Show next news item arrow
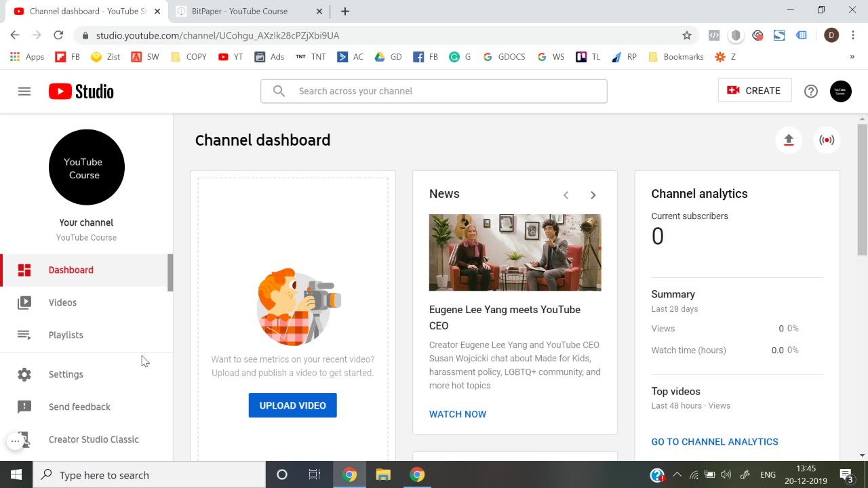This screenshot has width=868, height=488. pyautogui.click(x=593, y=195)
